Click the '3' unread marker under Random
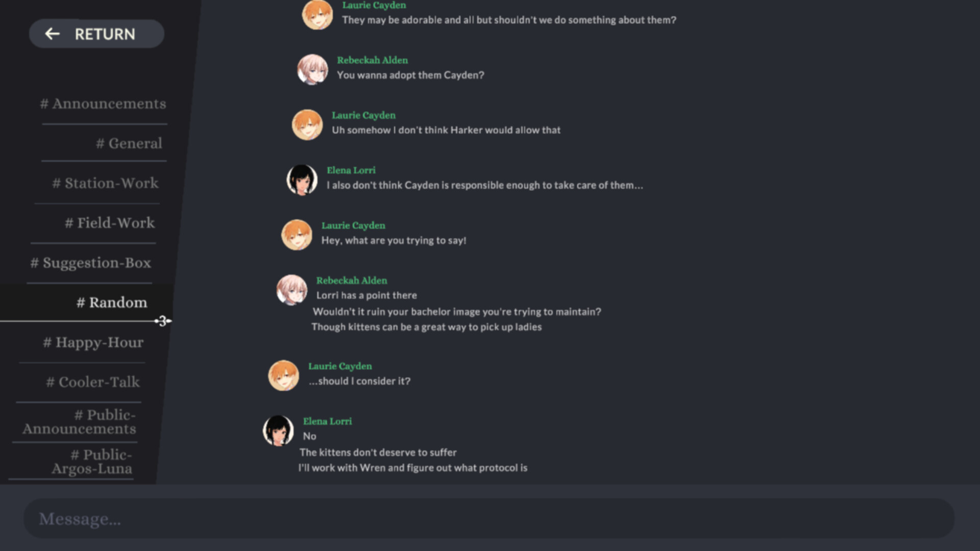Image resolution: width=980 pixels, height=551 pixels. pyautogui.click(x=162, y=321)
